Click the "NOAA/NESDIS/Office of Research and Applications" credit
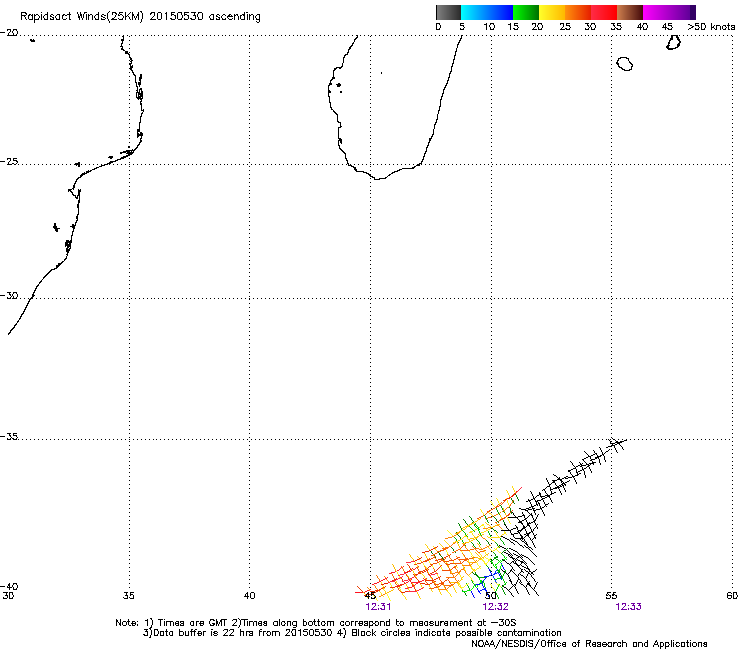This screenshot has width=740, height=650. tap(589, 644)
